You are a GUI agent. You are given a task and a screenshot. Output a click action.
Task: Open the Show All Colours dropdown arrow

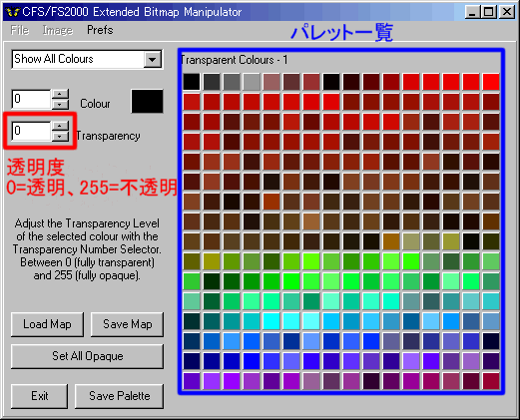153,60
